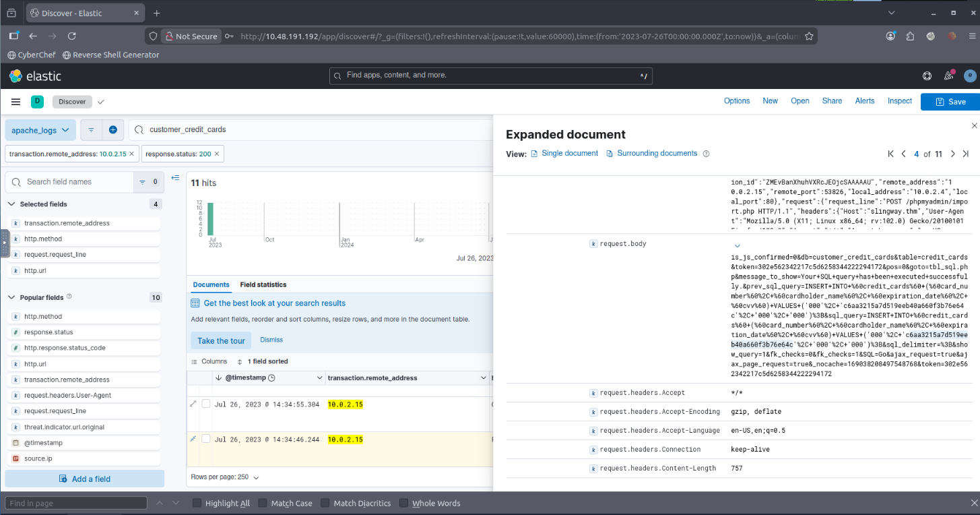Open the Surrounding documents link

[x=657, y=154]
